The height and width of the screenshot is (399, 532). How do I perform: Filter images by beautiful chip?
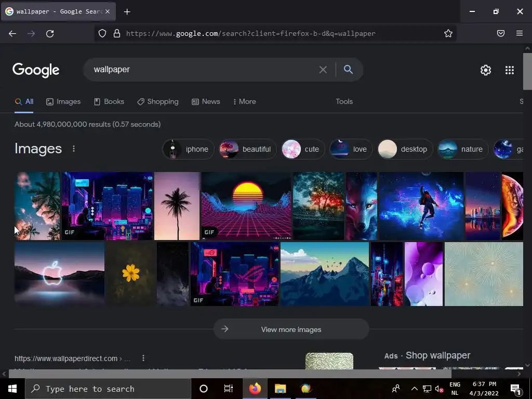[247, 149]
